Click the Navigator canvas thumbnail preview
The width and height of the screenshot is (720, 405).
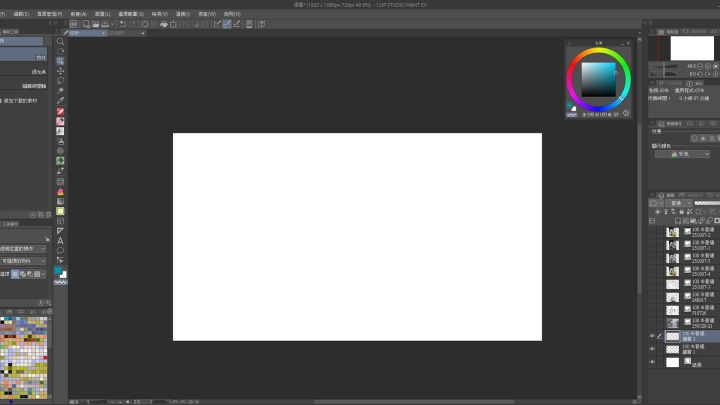pos(691,47)
